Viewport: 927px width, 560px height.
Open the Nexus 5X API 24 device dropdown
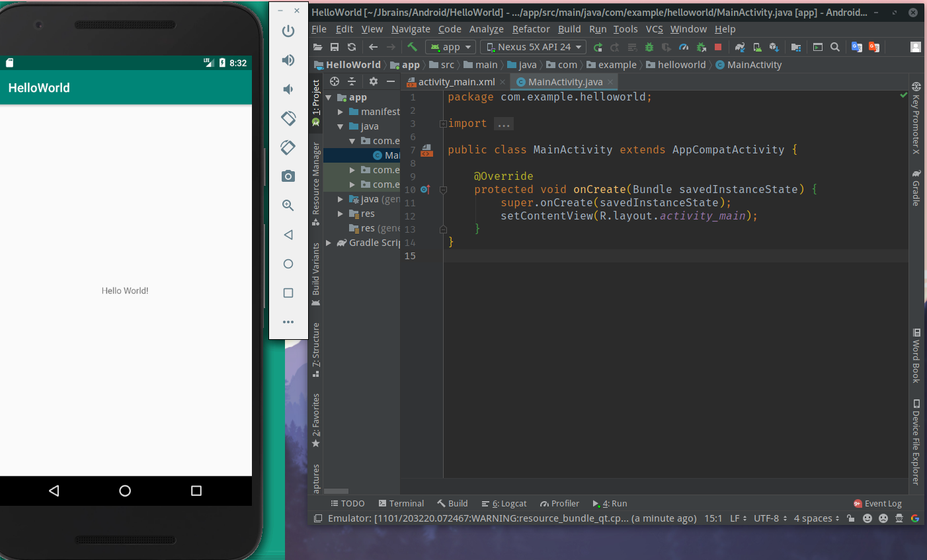click(533, 47)
